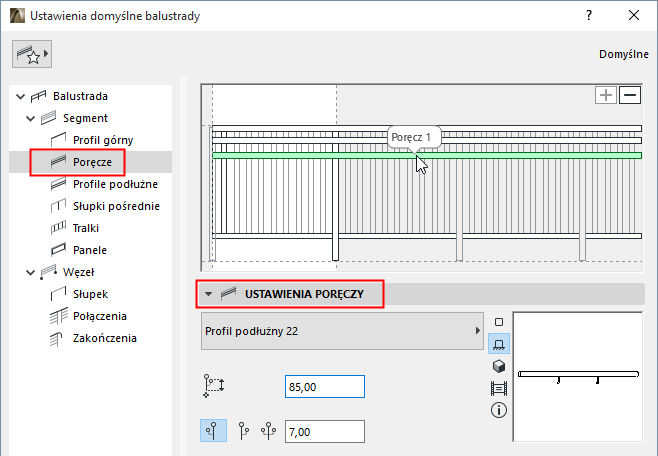658x456 pixels.
Task: Click the rail height dimension icon
Action: pyautogui.click(x=214, y=386)
